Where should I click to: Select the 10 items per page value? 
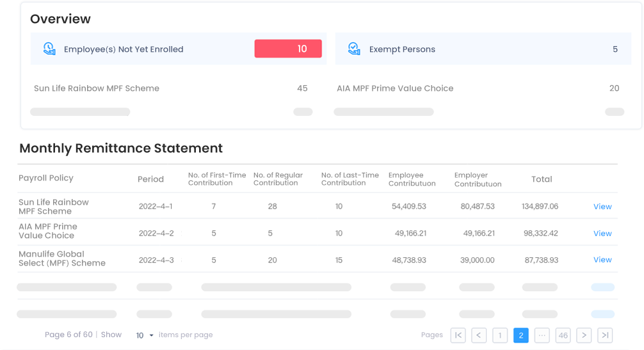[x=140, y=335]
